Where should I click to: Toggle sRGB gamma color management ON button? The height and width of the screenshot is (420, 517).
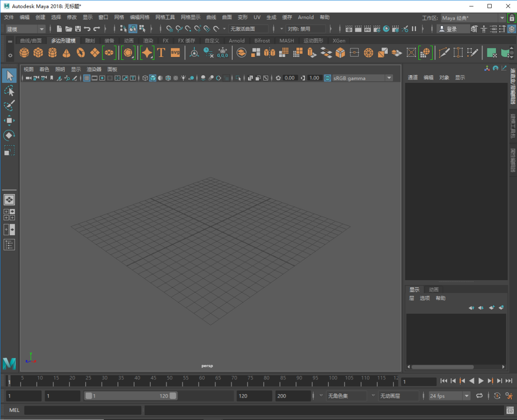tap(327, 78)
